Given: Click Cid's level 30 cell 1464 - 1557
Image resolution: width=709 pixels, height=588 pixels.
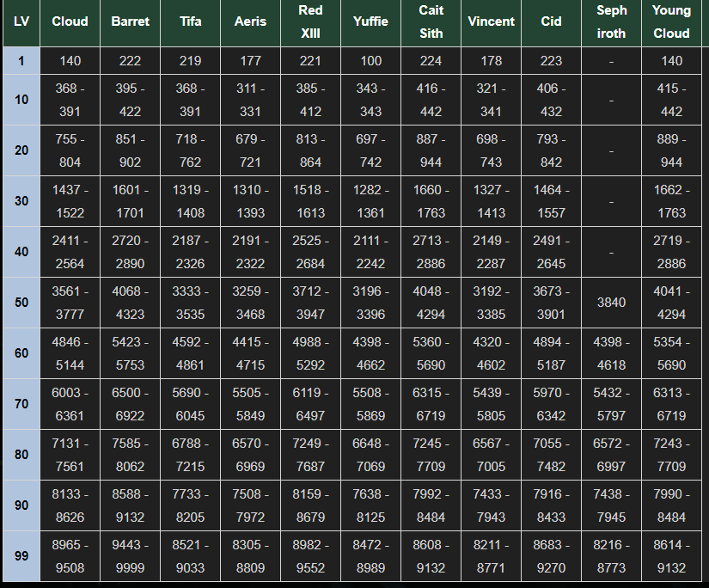Looking at the screenshot, I should coord(551,201).
